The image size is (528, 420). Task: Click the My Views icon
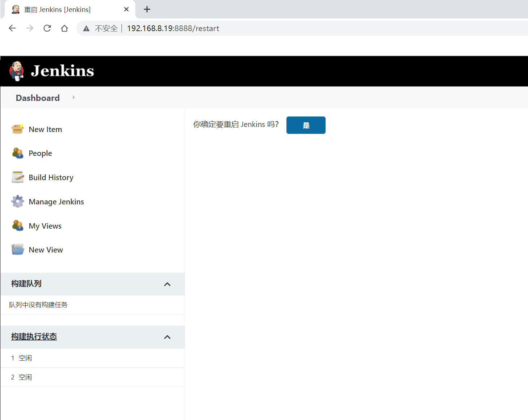(17, 225)
